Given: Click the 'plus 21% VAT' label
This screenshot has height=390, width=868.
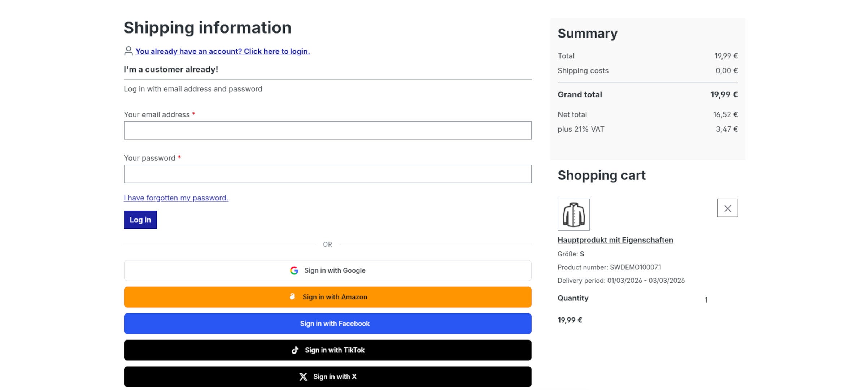Looking at the screenshot, I should [x=581, y=129].
